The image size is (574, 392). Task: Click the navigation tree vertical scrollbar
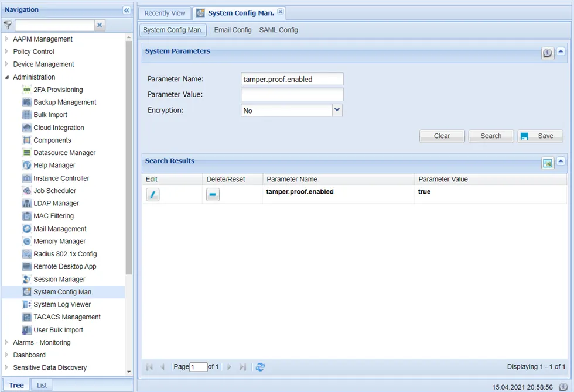128,157
